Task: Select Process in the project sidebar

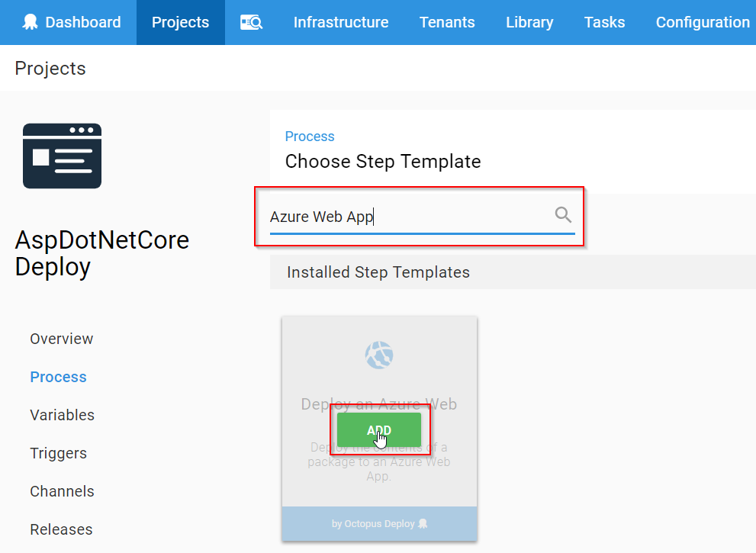Action: pos(58,377)
